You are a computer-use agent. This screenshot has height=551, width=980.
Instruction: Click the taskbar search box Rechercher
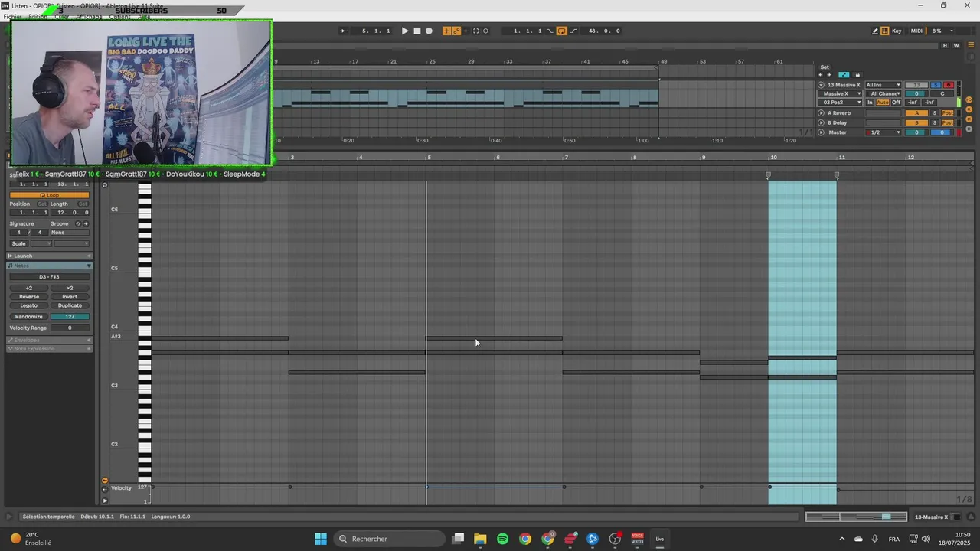pos(389,539)
